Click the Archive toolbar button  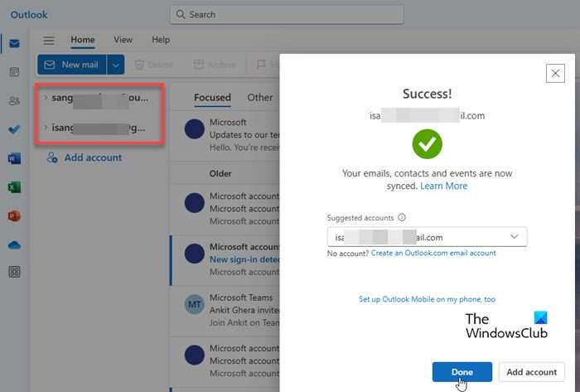[215, 65]
